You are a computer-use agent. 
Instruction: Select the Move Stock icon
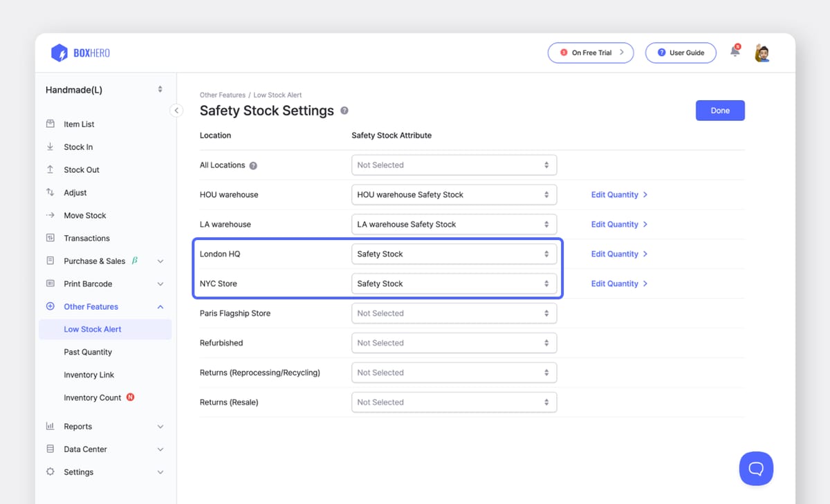(x=49, y=215)
